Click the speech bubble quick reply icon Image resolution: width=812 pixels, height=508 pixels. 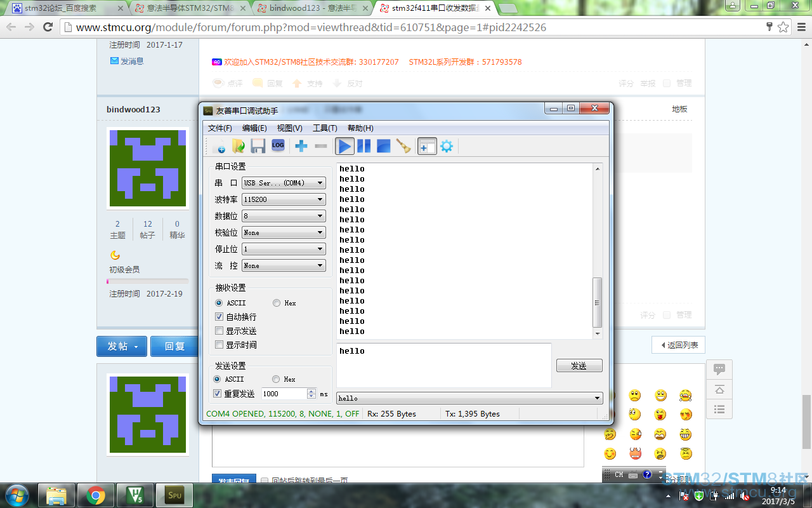(x=719, y=369)
